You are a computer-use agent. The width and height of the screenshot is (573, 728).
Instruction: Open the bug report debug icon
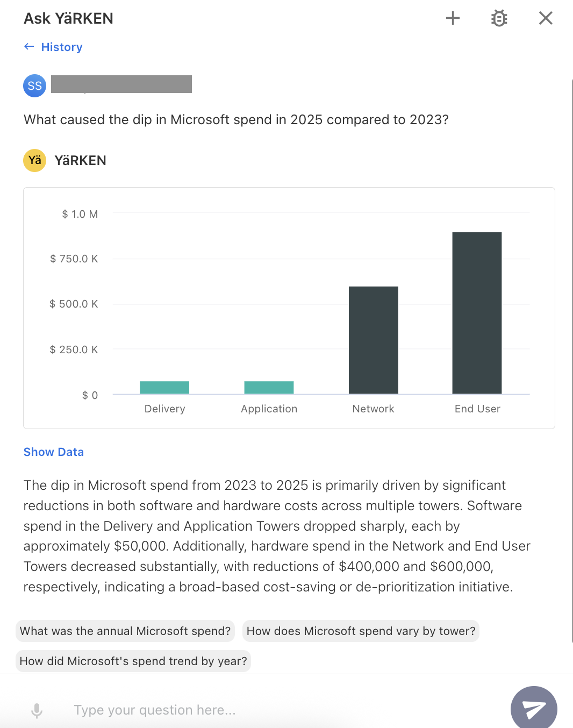499,18
